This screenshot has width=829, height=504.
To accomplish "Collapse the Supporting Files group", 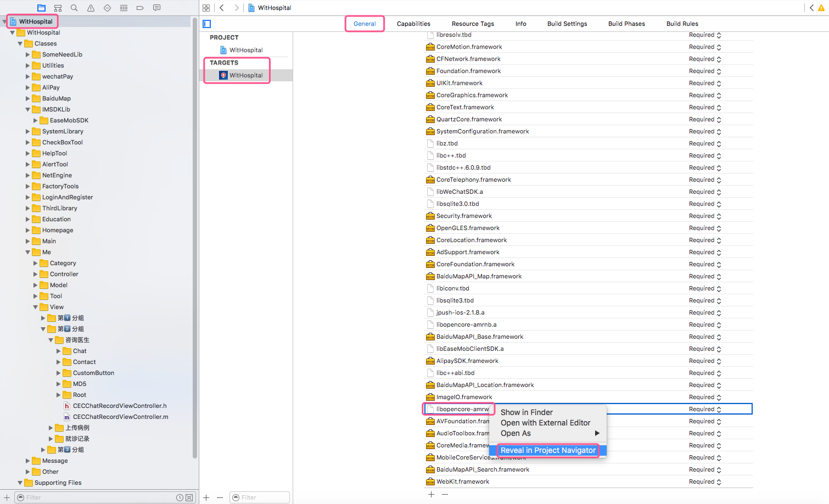I will 20,483.
